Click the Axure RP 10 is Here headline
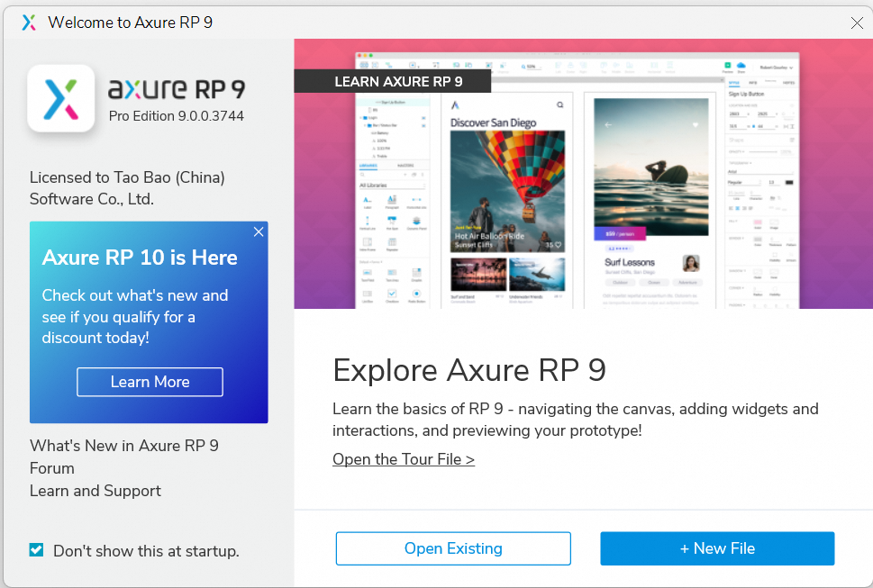 coord(140,258)
